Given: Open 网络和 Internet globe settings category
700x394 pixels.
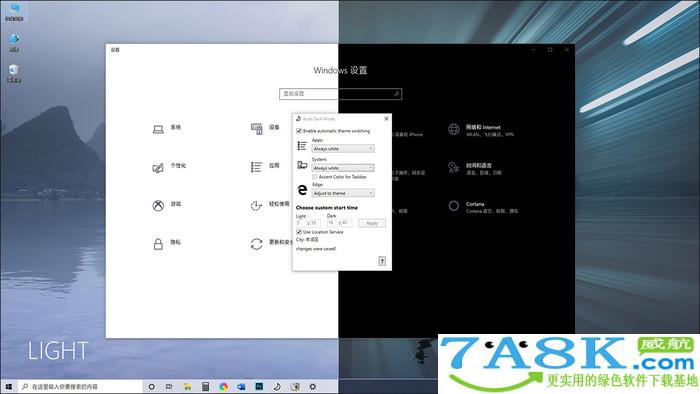Looking at the screenshot, I should [x=481, y=130].
